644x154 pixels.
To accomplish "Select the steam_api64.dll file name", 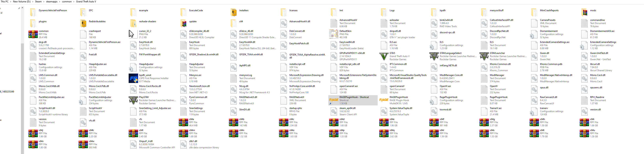I will 347,108.
